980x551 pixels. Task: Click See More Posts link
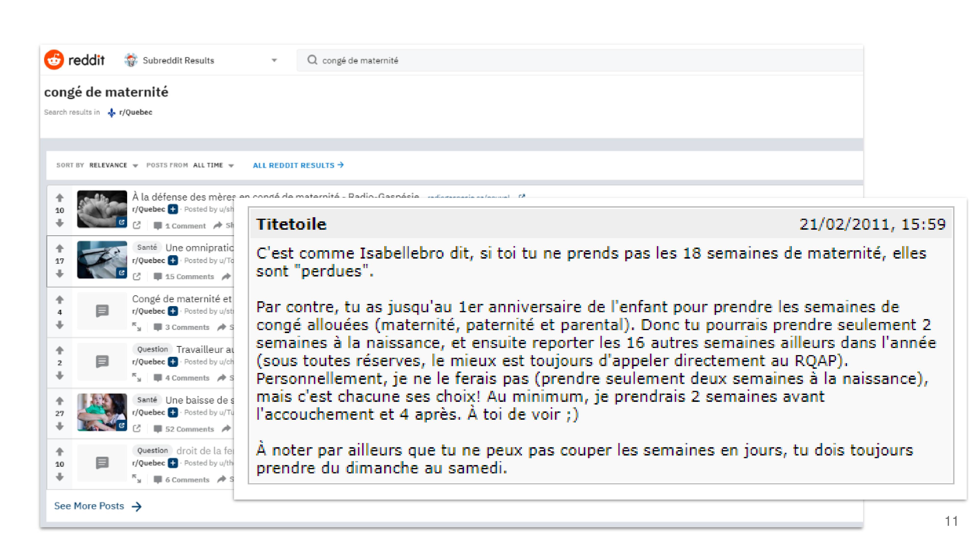coord(98,506)
